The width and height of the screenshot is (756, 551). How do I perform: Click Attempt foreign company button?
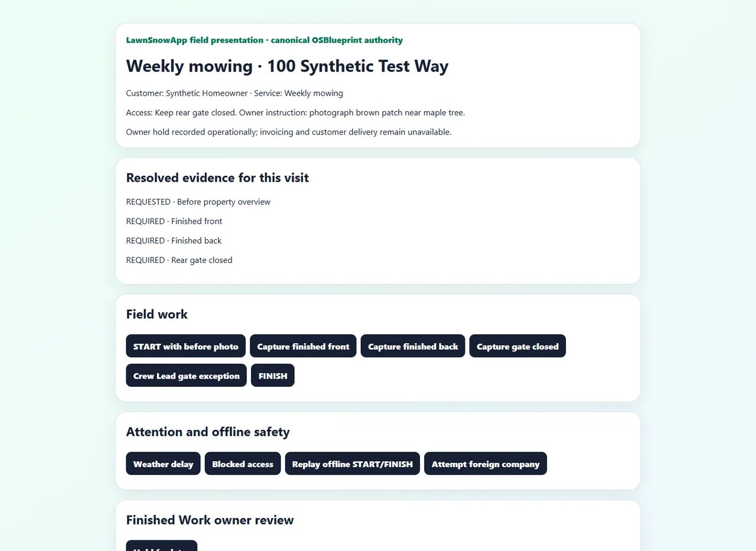tap(485, 464)
